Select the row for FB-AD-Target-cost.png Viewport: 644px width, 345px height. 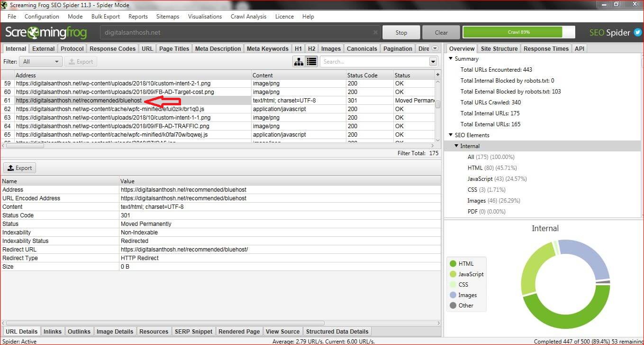coord(218,92)
